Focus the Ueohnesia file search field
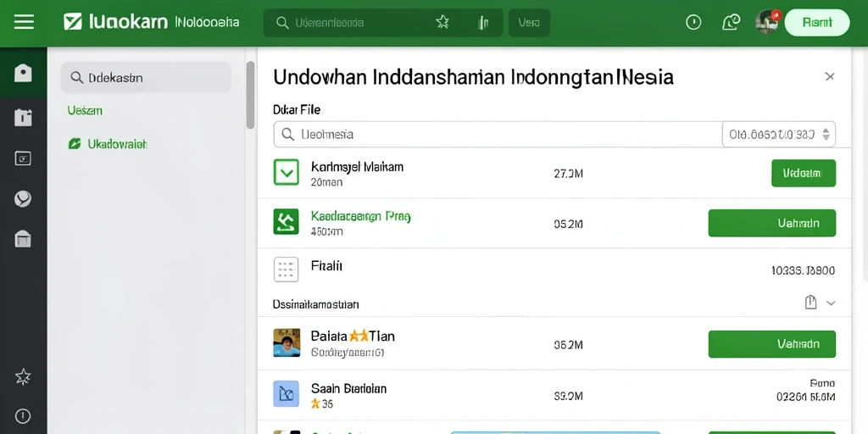The width and height of the screenshot is (868, 434). pos(498,134)
